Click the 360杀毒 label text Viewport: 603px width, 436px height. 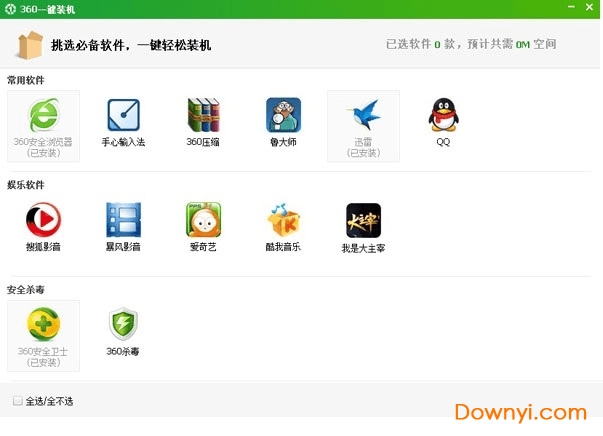tap(123, 351)
